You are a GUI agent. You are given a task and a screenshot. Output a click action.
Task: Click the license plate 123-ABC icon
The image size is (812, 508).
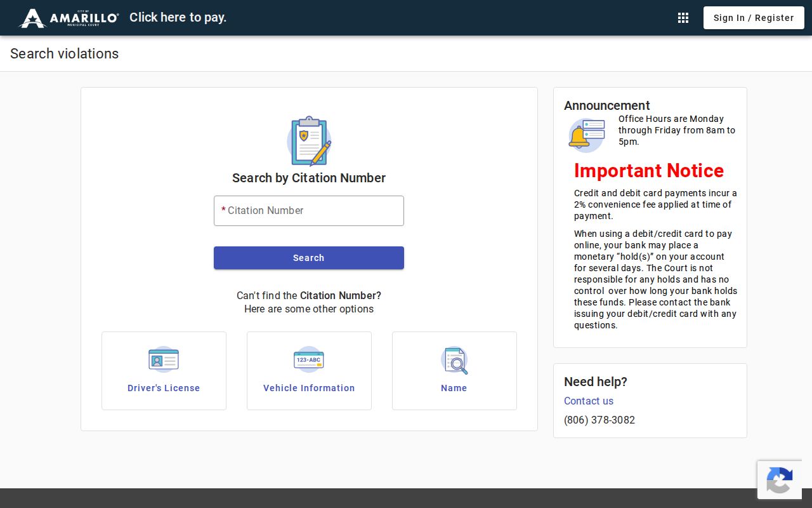[309, 359]
